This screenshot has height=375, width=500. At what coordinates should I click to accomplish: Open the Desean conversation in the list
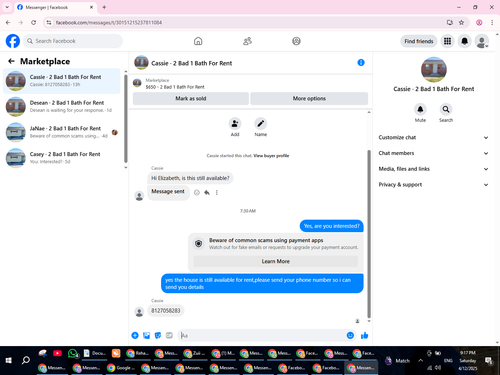click(62, 106)
